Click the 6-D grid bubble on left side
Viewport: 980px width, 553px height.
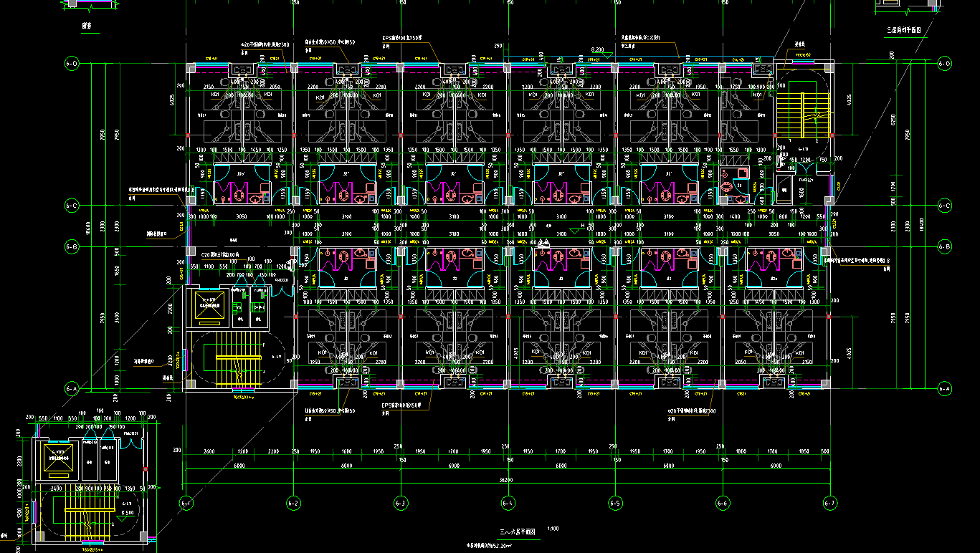tap(71, 64)
